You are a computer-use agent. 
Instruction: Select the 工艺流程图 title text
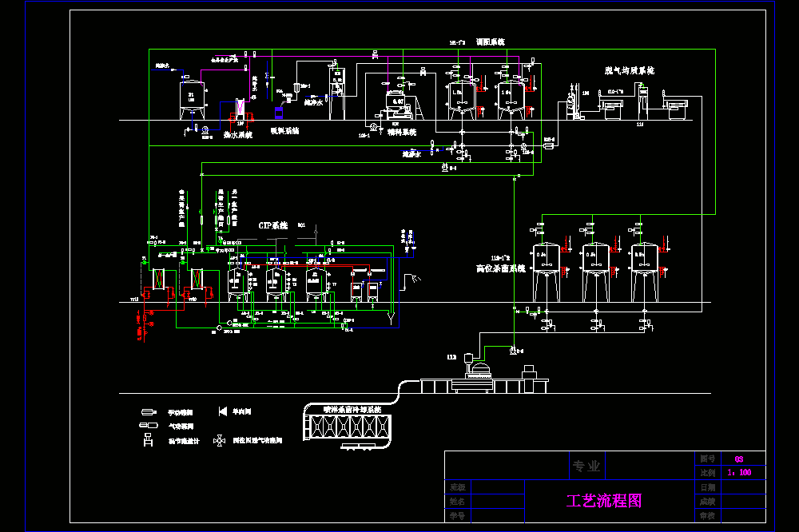(x=604, y=501)
